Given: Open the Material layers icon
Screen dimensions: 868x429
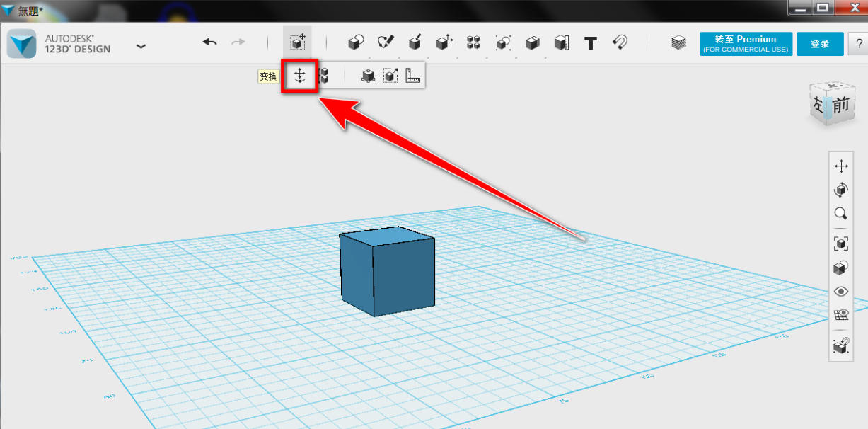Looking at the screenshot, I should click(678, 42).
